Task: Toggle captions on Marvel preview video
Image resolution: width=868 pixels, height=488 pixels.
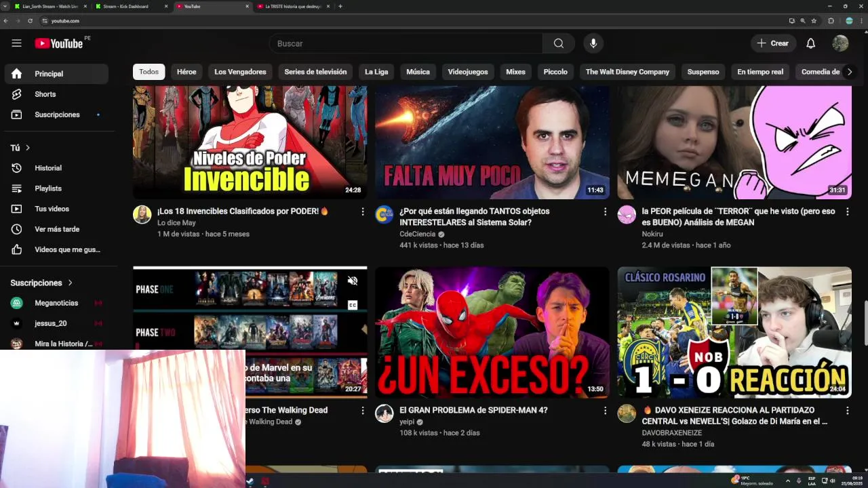Action: pyautogui.click(x=353, y=306)
